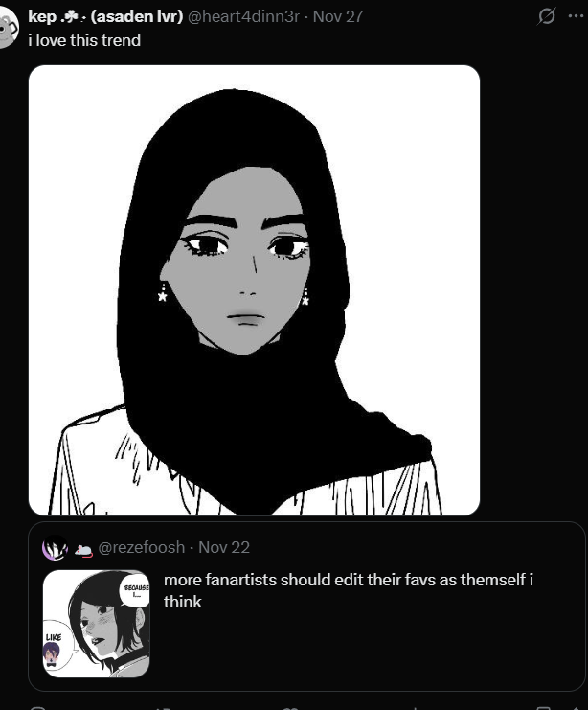Open the quoted post manga thumbnail

96,624
